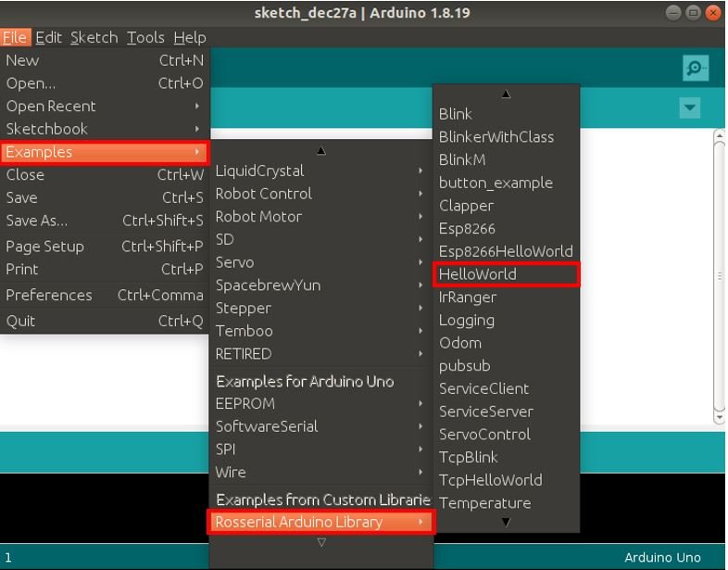
Task: Click Print in the File menu
Action: (x=105, y=269)
